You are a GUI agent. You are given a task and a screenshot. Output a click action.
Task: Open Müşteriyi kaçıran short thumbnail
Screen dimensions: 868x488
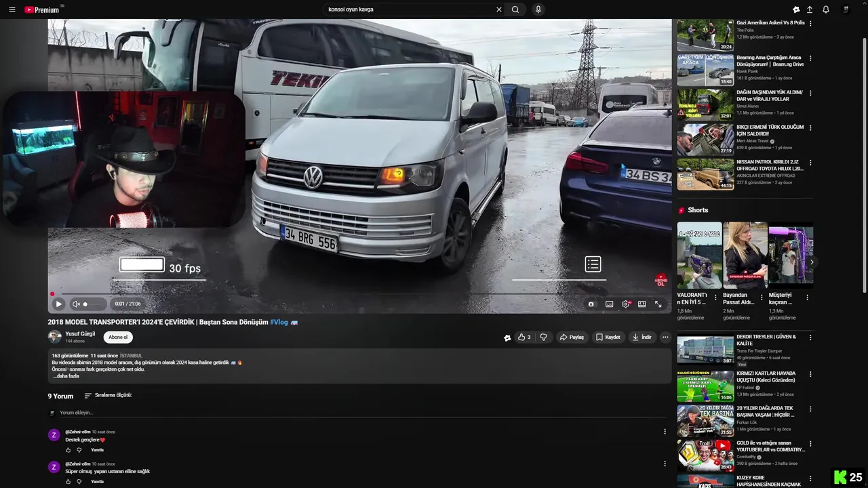(791, 256)
